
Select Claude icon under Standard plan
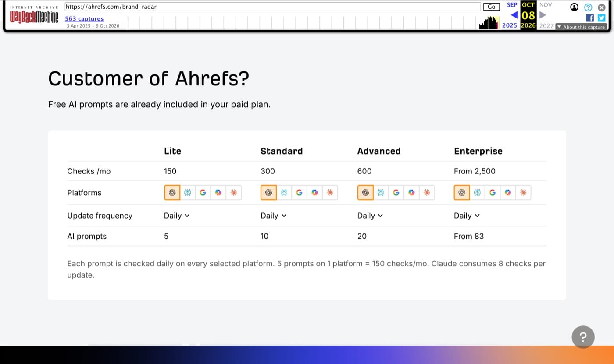pos(330,192)
